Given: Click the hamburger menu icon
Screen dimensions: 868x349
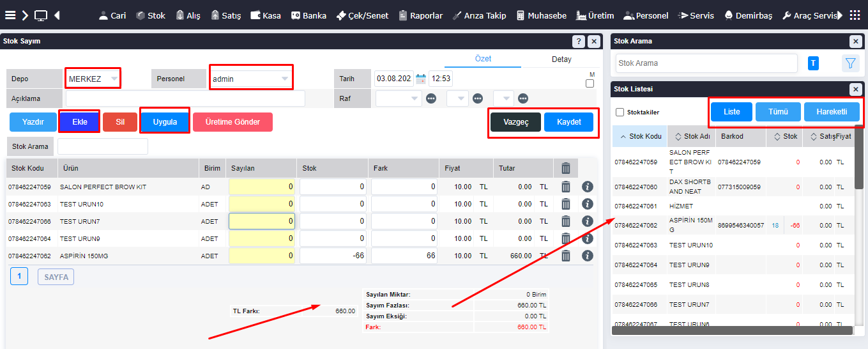Looking at the screenshot, I should [10, 15].
